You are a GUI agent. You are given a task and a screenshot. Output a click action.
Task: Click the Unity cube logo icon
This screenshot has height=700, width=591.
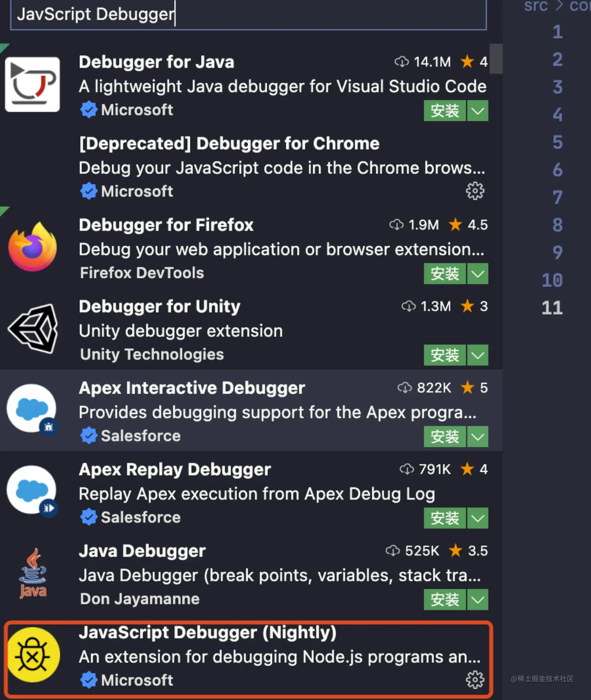(x=33, y=329)
